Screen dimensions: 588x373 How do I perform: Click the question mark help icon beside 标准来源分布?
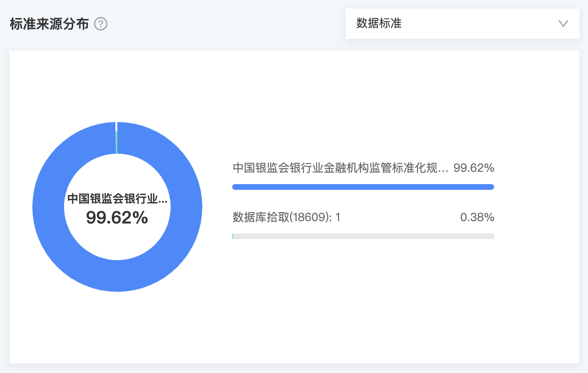pyautogui.click(x=101, y=24)
